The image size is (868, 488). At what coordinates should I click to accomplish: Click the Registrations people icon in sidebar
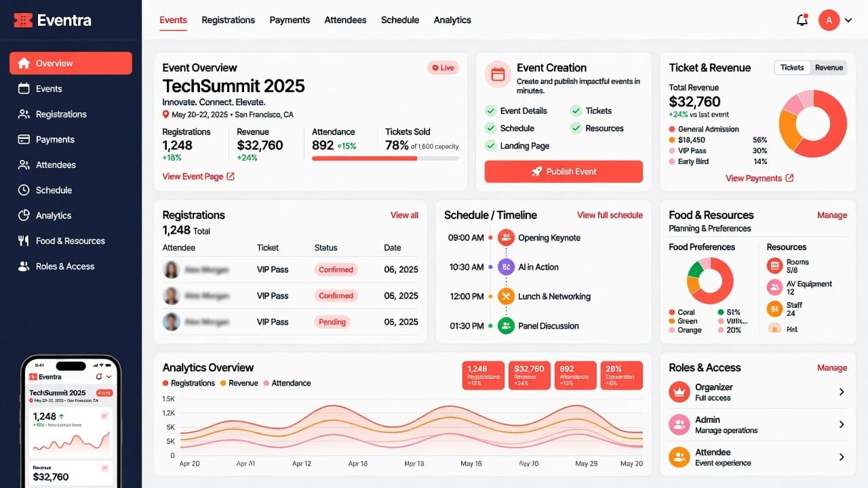point(24,114)
